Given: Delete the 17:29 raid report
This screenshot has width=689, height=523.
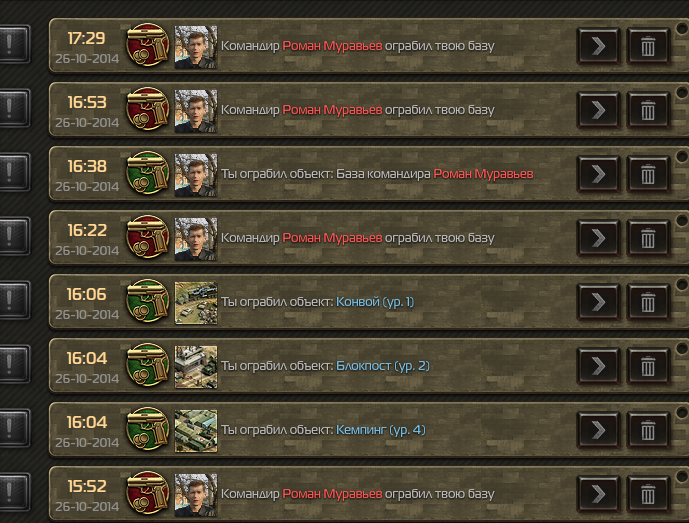Looking at the screenshot, I should [648, 46].
